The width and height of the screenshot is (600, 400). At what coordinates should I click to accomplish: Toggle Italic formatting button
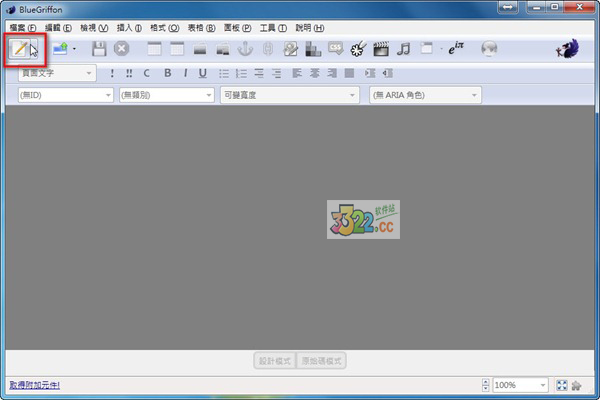pyautogui.click(x=185, y=73)
